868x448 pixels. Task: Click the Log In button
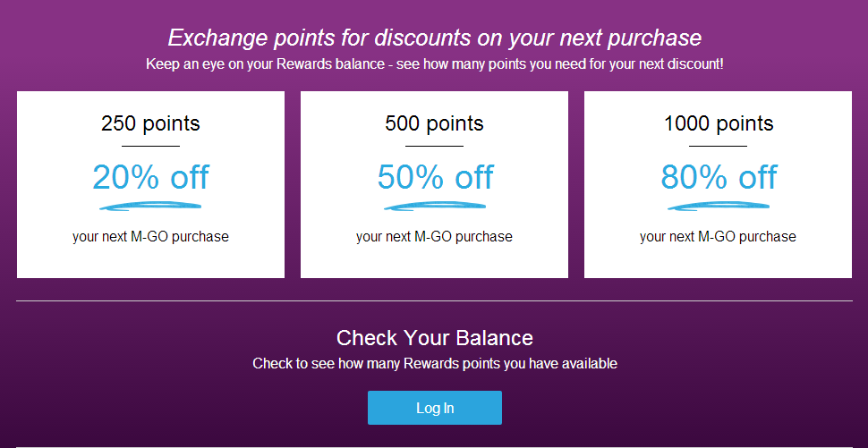pyautogui.click(x=435, y=408)
